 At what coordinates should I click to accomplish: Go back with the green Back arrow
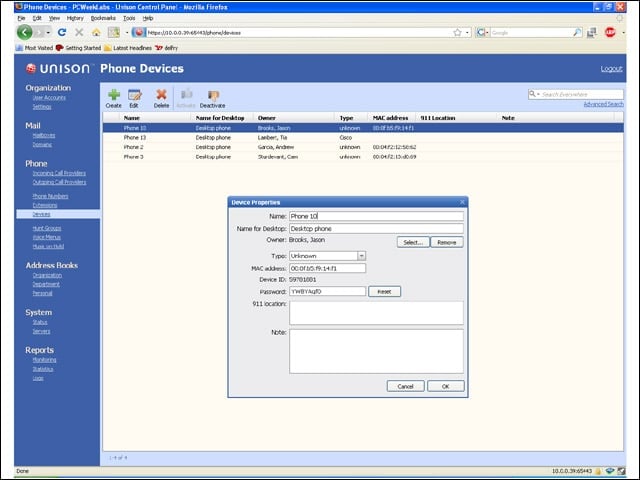pyautogui.click(x=24, y=32)
